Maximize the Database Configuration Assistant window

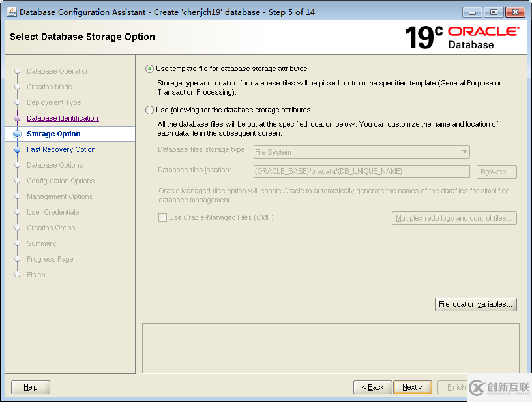(x=494, y=12)
